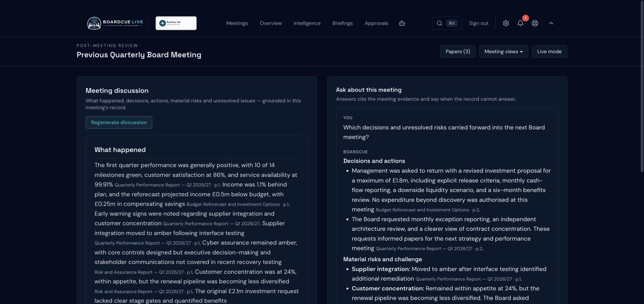
Task: Click the Sign out link
Action: [479, 23]
